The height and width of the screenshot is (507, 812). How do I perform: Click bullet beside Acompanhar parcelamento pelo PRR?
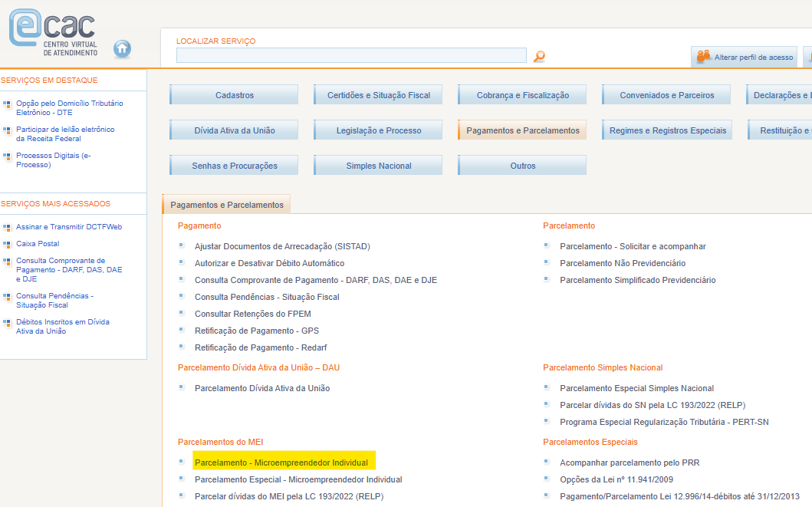tap(547, 462)
